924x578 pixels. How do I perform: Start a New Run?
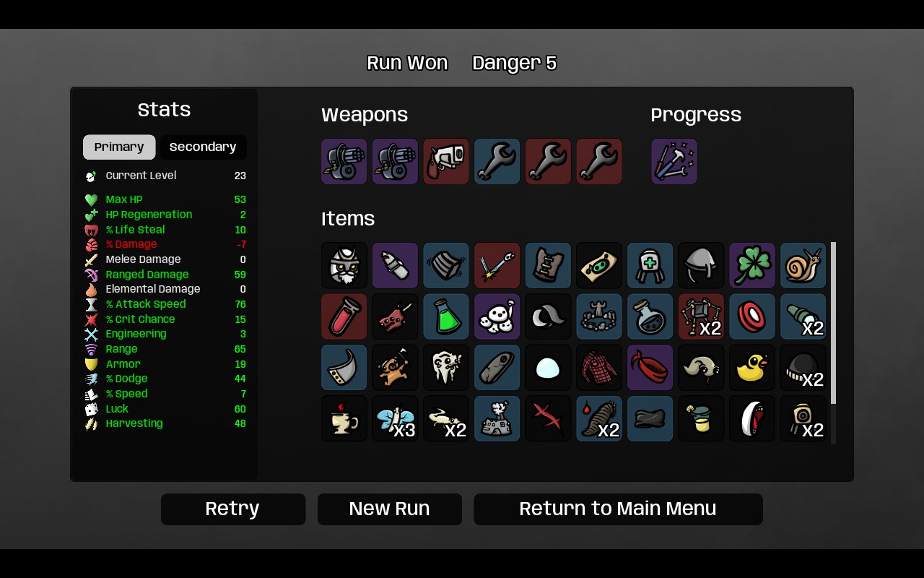tap(390, 509)
